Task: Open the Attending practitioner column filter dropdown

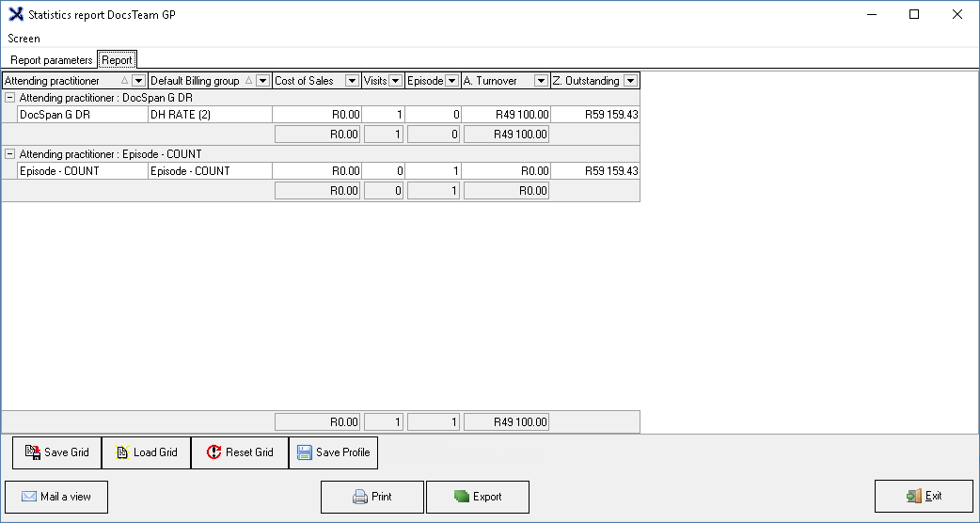Action: [x=139, y=81]
